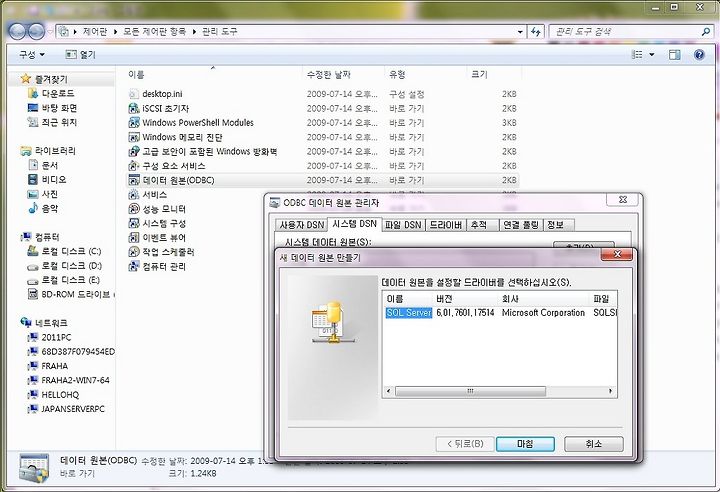Expand address bar history dropdown arrow
Screen dimensions: 720x492
click(x=520, y=32)
